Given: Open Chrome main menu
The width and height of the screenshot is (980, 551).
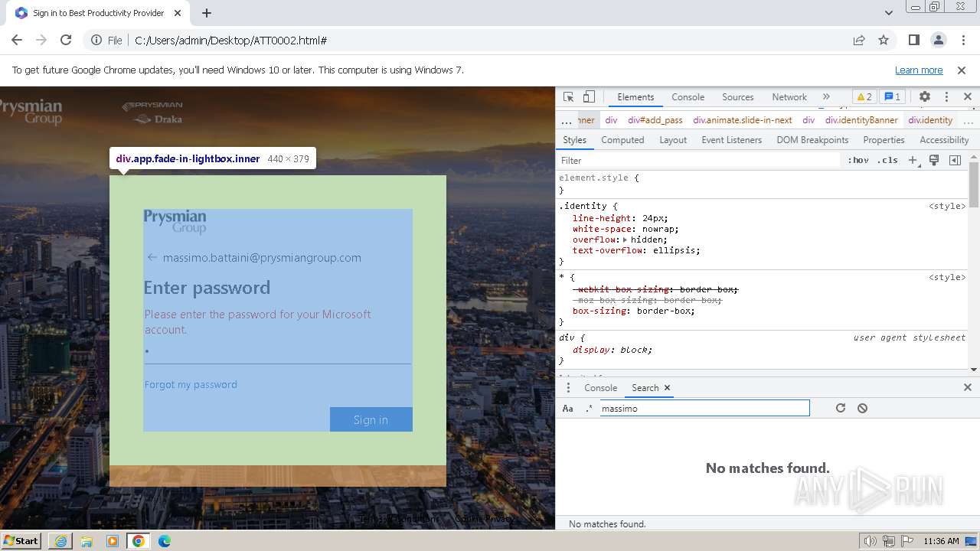Looking at the screenshot, I should [x=962, y=40].
